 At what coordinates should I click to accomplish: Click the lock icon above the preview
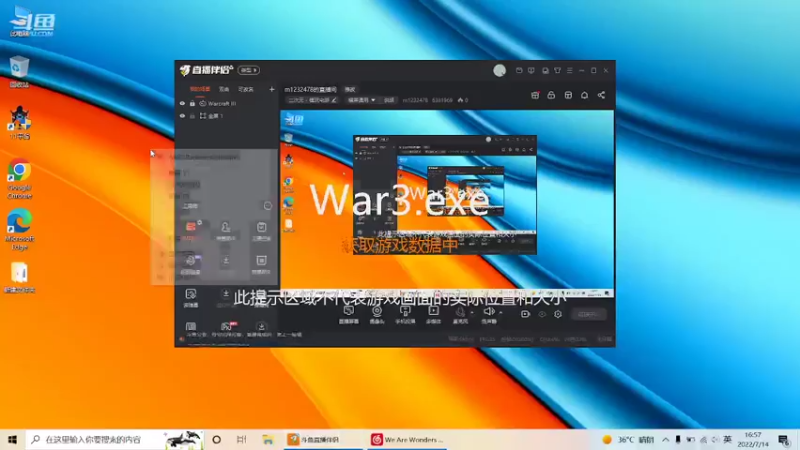(x=551, y=95)
